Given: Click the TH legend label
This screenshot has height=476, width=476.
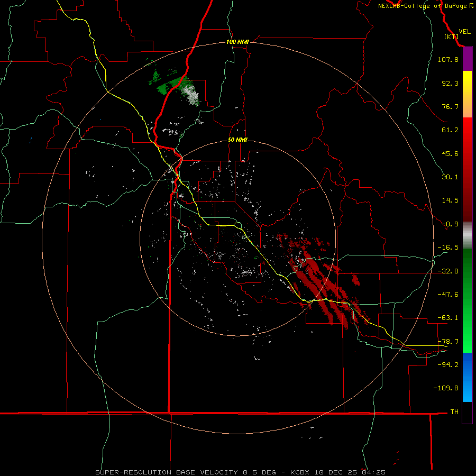Looking at the screenshot, I should (x=454, y=412).
